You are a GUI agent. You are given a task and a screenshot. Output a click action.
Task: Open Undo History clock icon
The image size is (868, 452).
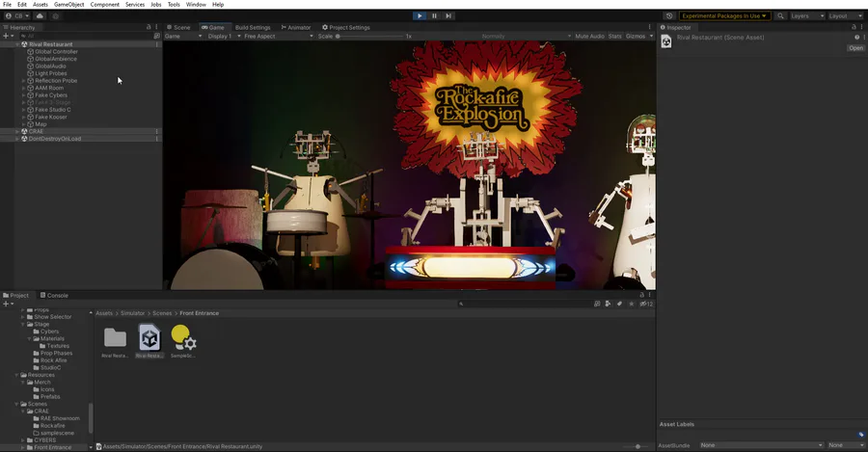tap(669, 16)
